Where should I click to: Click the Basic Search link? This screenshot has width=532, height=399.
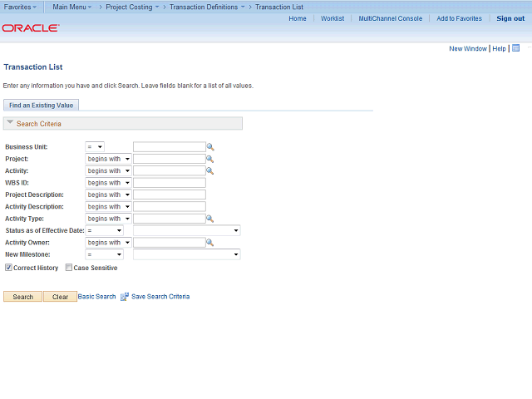[x=97, y=297]
